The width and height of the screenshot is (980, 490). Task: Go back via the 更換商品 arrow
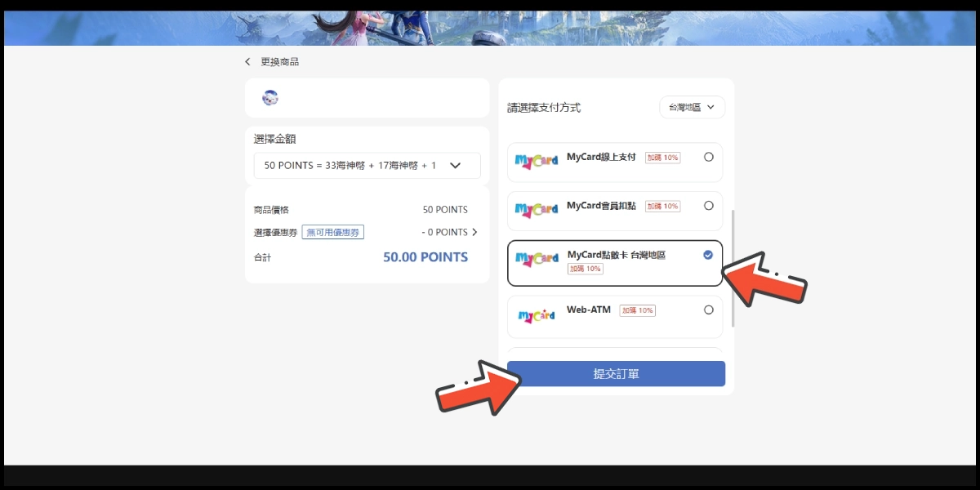[x=248, y=62]
